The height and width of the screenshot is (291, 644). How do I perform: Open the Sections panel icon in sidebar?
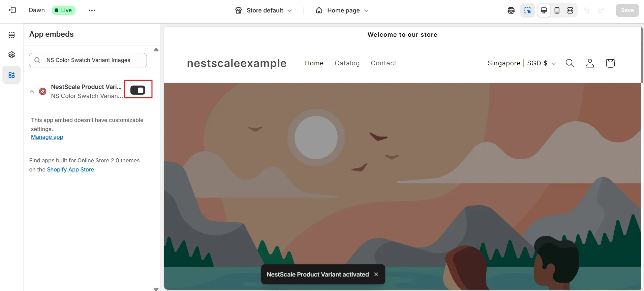click(x=12, y=35)
